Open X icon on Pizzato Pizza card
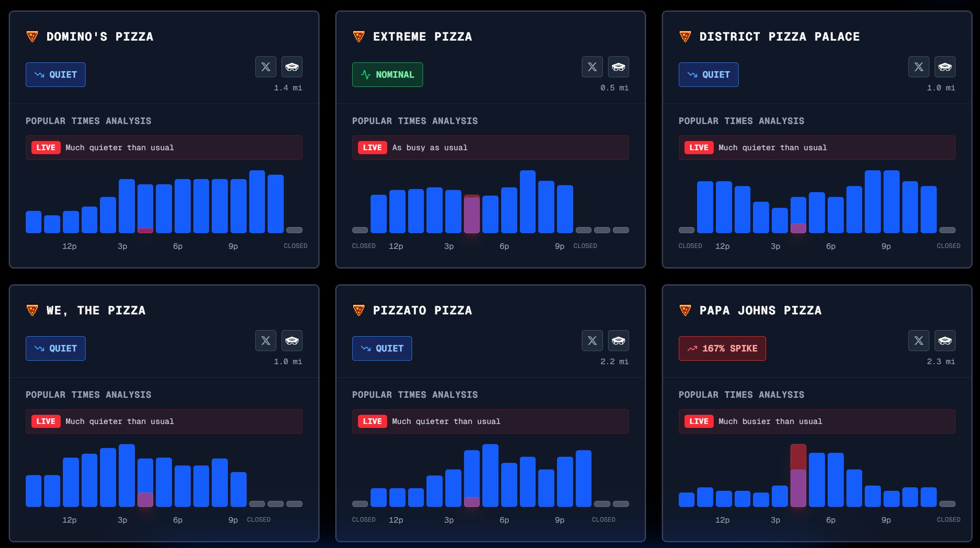 coord(592,341)
